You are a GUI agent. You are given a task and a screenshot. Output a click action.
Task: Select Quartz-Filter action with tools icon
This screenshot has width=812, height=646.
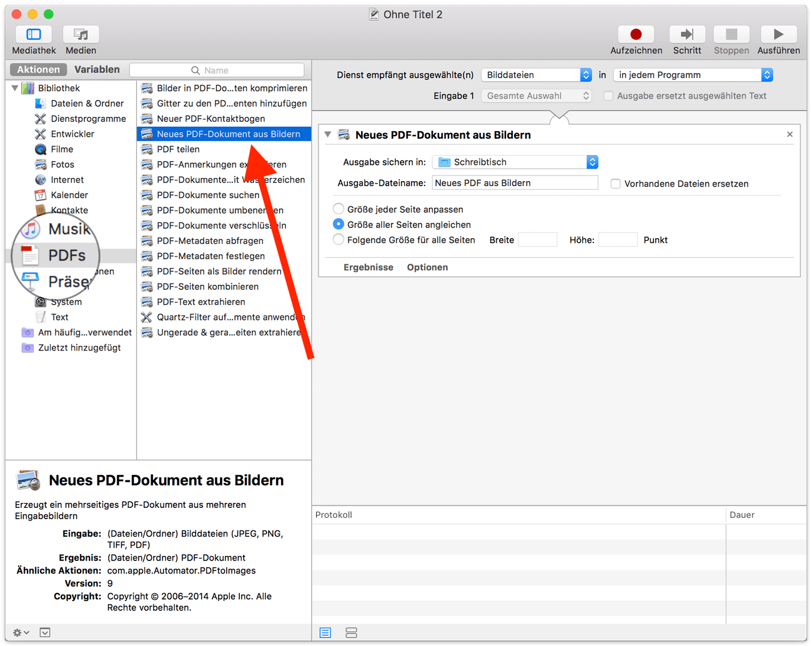(224, 317)
